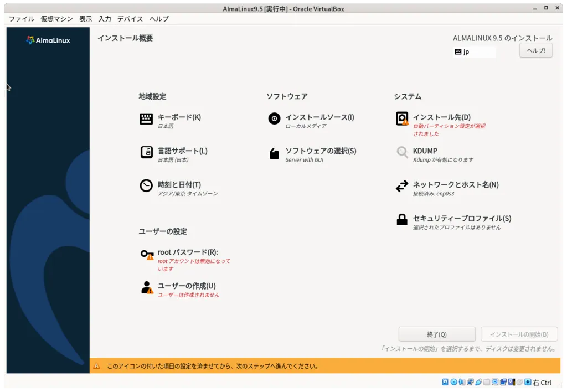Screen dimensions: 567x392
Task: Click the magnifier icon for KDUMP
Action: (x=402, y=153)
